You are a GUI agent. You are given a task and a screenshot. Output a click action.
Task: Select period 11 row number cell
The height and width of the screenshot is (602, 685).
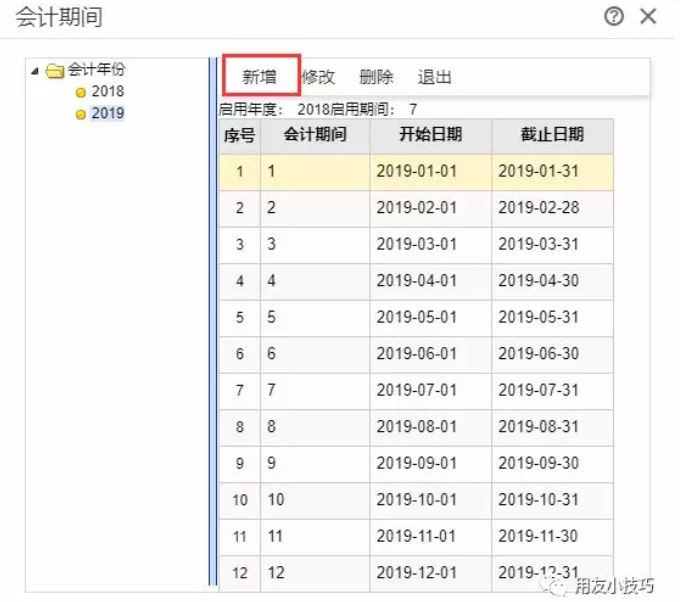pyautogui.click(x=240, y=537)
